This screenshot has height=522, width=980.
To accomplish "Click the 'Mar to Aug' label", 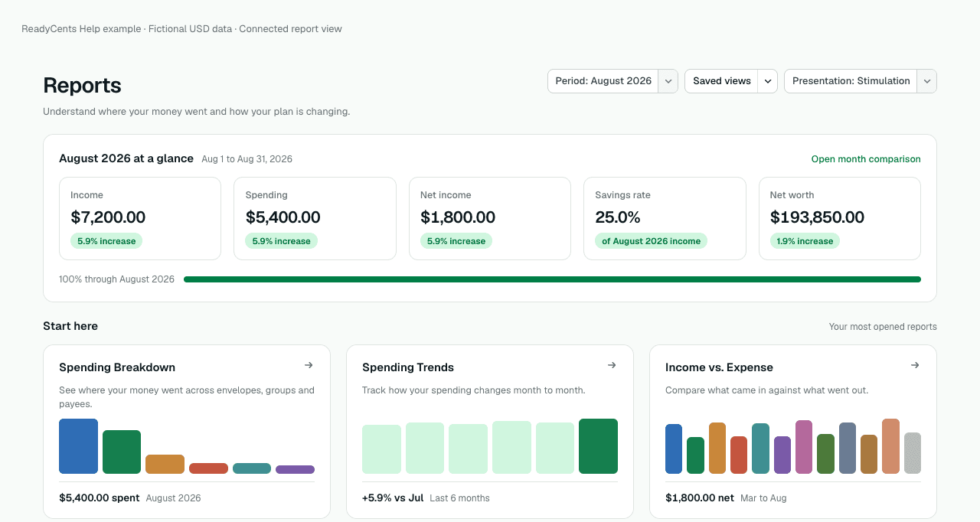I will coord(763,498).
